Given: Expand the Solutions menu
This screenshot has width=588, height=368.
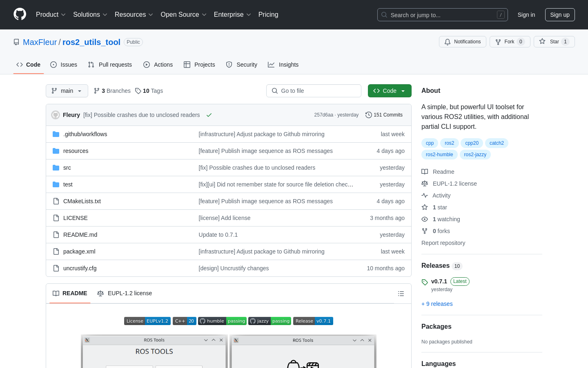Looking at the screenshot, I should point(90,15).
